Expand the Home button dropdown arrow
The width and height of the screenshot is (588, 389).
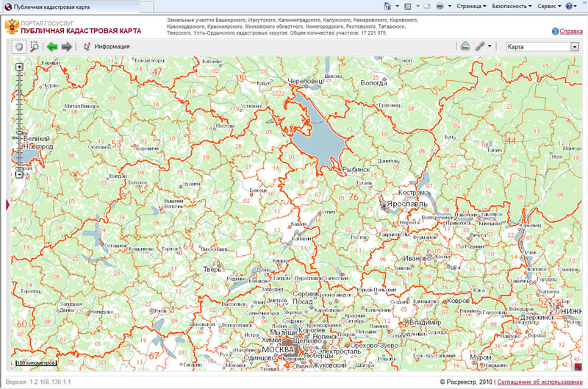click(397, 6)
